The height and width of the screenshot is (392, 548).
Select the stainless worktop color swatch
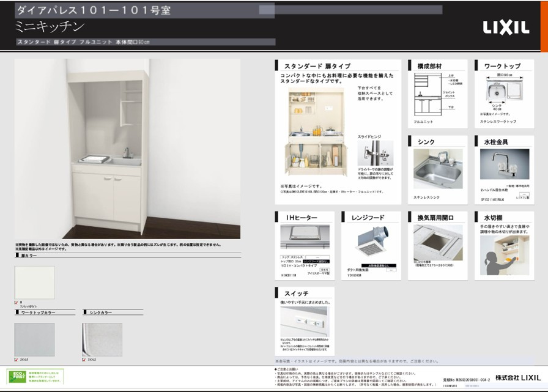click(x=34, y=339)
